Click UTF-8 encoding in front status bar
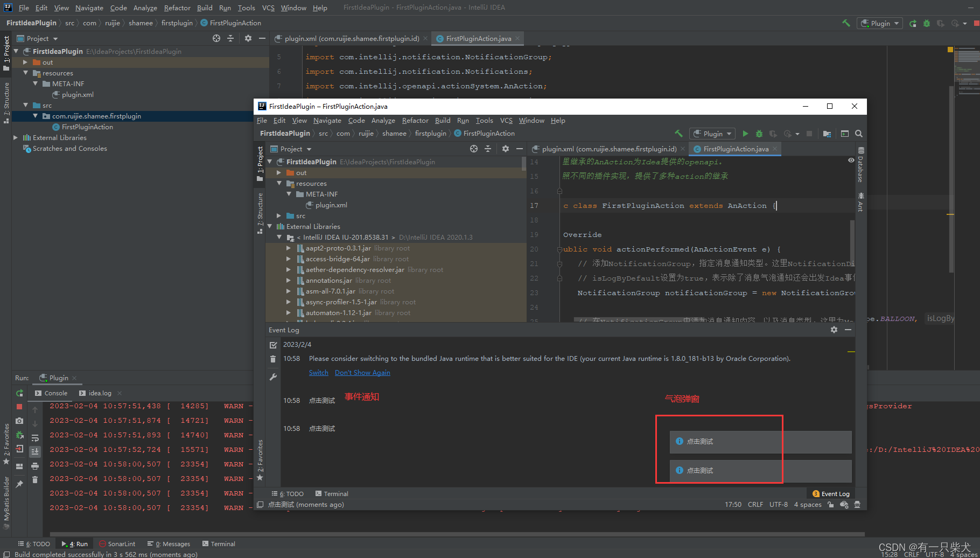 779,505
